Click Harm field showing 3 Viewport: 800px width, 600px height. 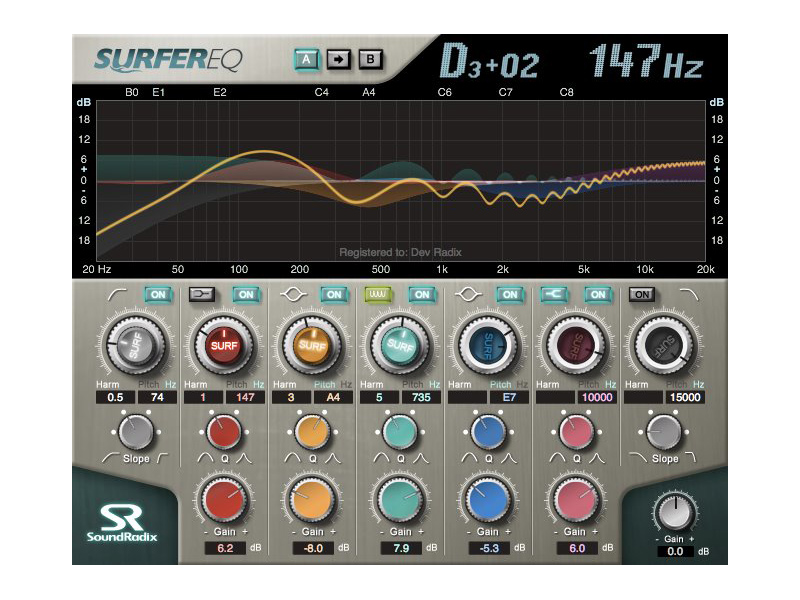tap(291, 397)
